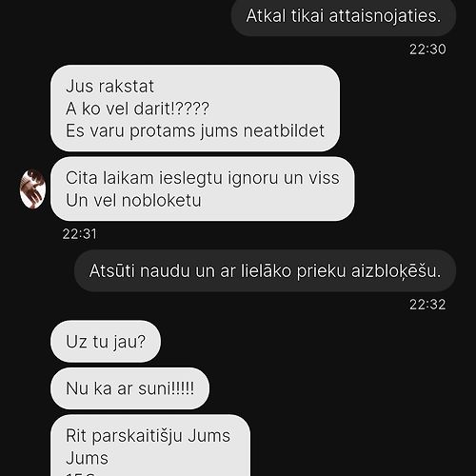
Task: Tap the 'Nu ka ar suni!!!!!' message
Action: 129,388
